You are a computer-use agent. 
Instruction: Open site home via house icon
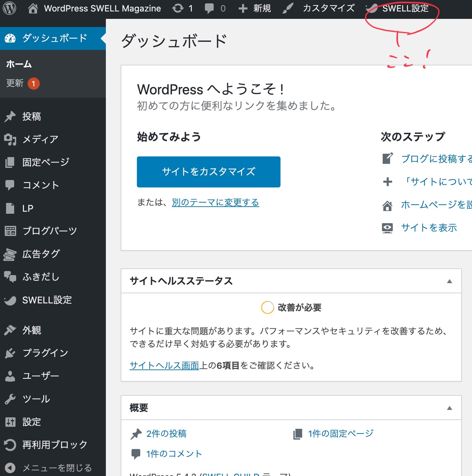(33, 8)
